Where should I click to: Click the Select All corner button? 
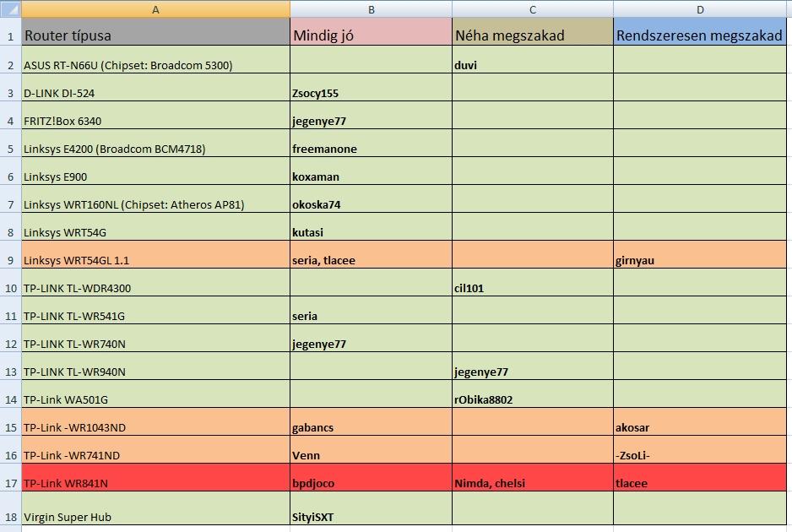coord(11,8)
